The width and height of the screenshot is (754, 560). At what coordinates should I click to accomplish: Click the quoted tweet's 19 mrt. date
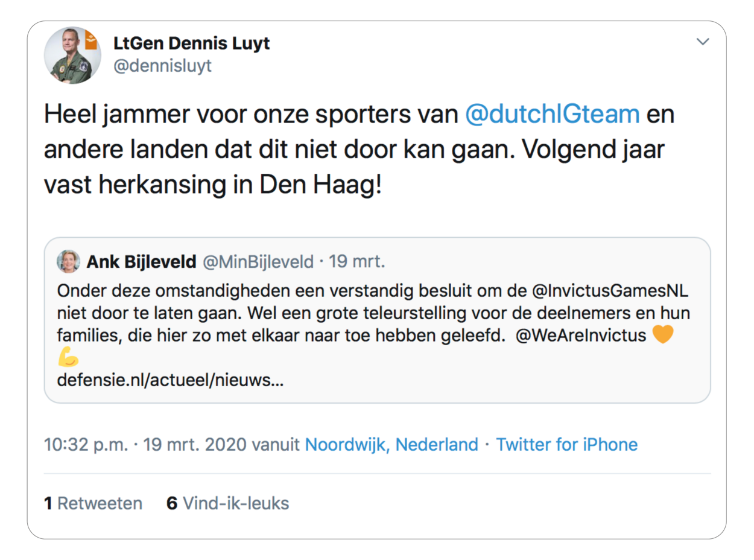358,262
